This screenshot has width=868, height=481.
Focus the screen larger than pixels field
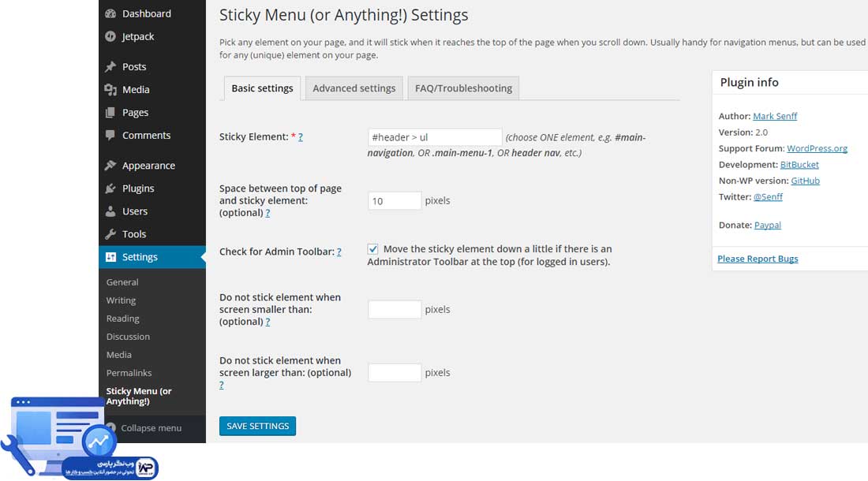click(x=394, y=373)
